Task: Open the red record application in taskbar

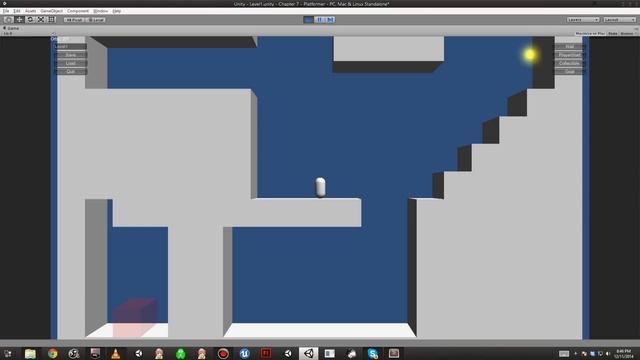Action: coord(223,353)
